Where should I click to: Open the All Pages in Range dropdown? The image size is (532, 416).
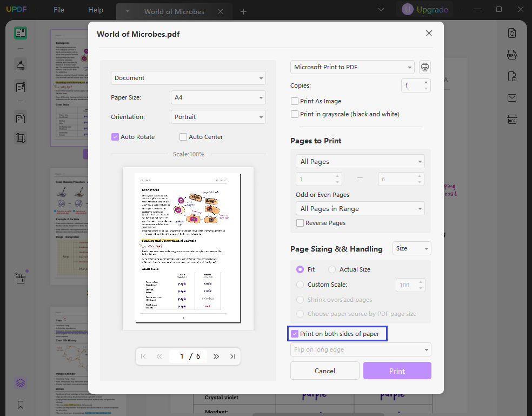pos(360,208)
